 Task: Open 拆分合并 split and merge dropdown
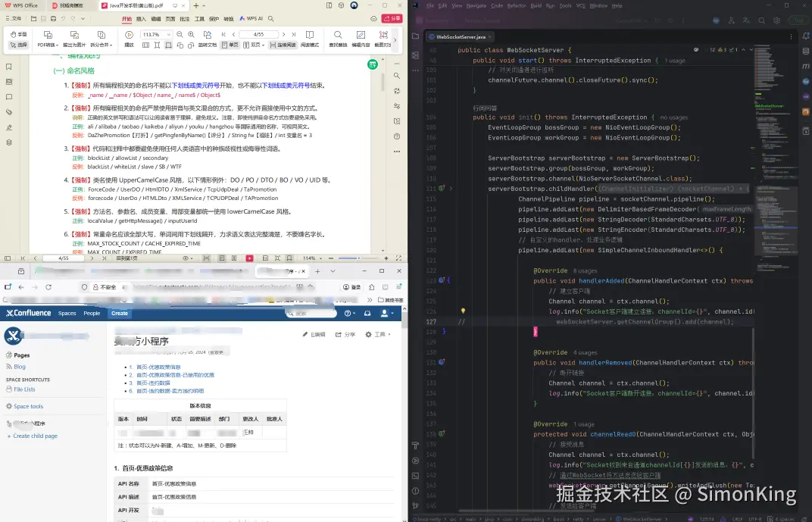click(101, 39)
